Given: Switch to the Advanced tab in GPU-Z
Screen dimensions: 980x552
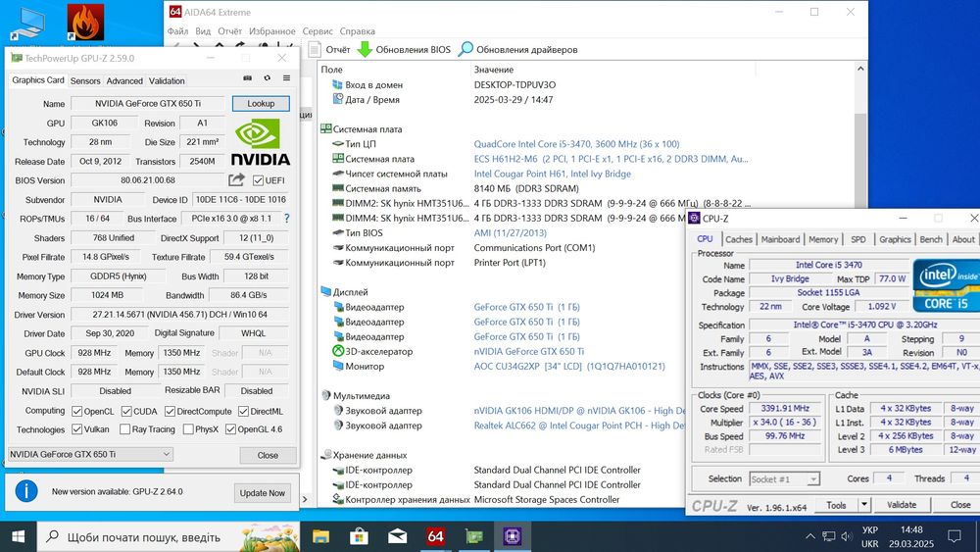Looking at the screenshot, I should tap(124, 81).
